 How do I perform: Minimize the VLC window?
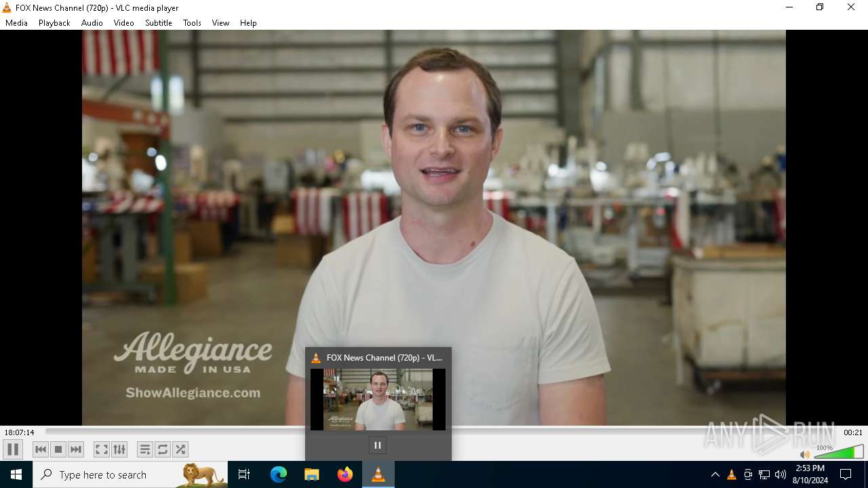coord(789,7)
